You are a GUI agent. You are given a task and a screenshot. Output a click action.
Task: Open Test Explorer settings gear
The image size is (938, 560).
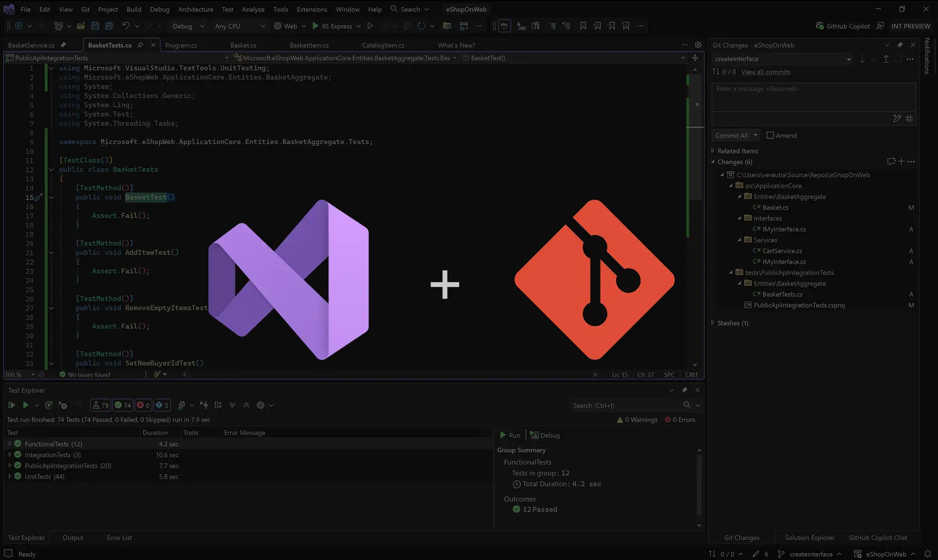[260, 405]
